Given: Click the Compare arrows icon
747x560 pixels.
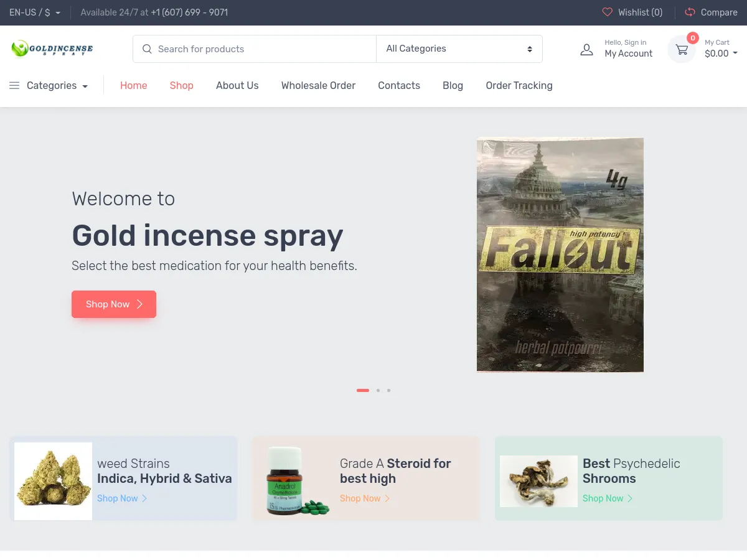Looking at the screenshot, I should 690,12.
